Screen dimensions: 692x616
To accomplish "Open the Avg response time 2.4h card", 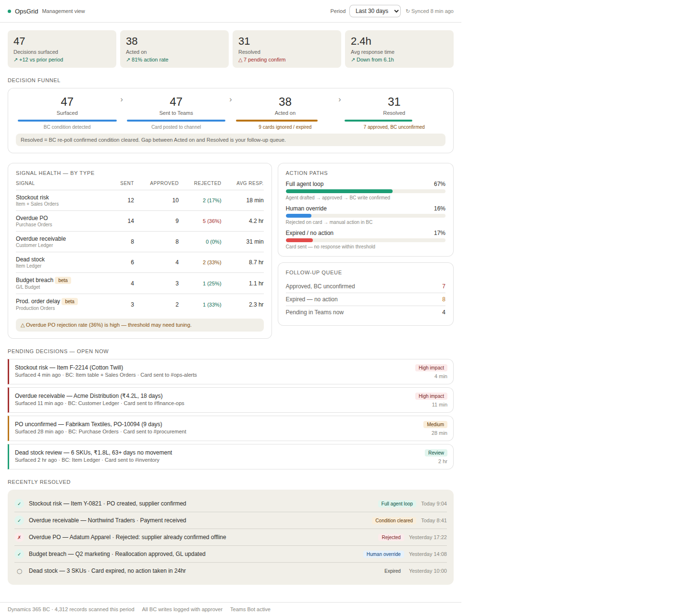I will (x=399, y=49).
